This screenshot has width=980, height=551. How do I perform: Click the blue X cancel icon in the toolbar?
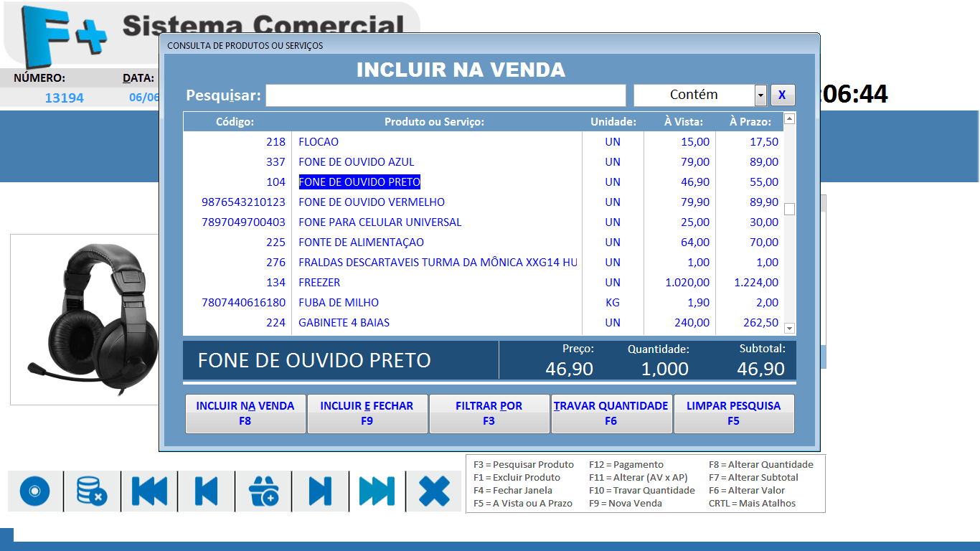(x=434, y=491)
